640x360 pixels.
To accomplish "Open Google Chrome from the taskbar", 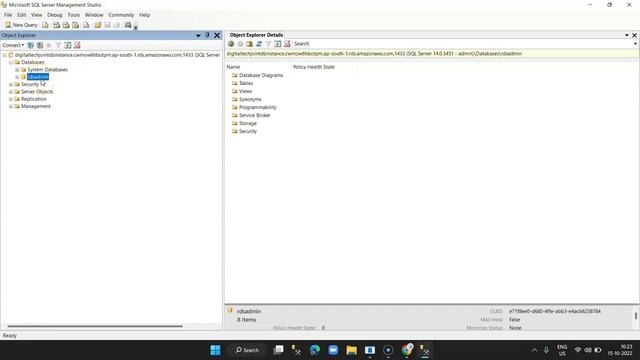I will (x=407, y=350).
